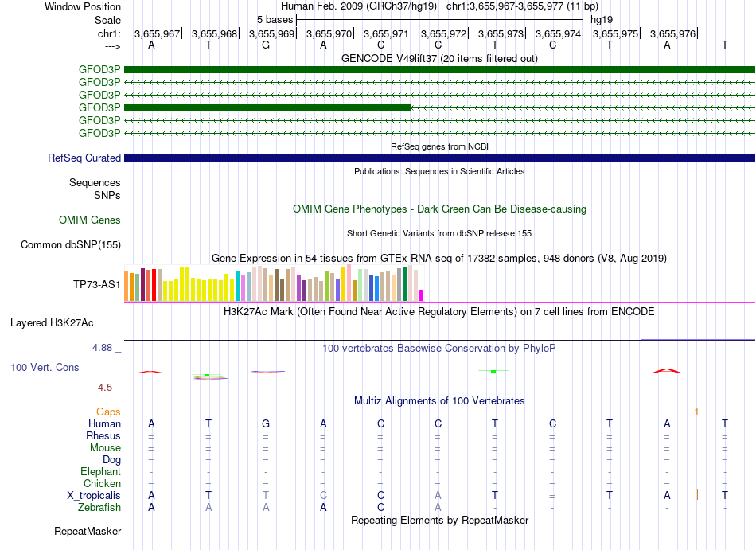Click the 3,655,974 ruler position
756x550 pixels.
click(559, 33)
